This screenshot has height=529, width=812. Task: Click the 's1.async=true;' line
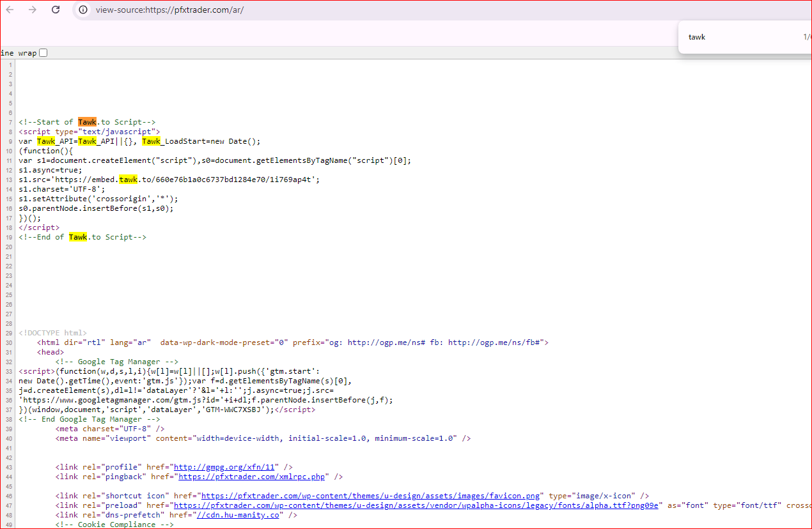point(51,170)
